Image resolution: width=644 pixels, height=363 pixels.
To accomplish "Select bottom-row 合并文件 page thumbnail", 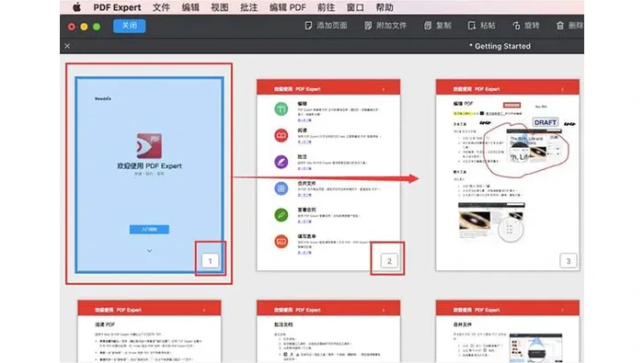I will pyautogui.click(x=508, y=332).
